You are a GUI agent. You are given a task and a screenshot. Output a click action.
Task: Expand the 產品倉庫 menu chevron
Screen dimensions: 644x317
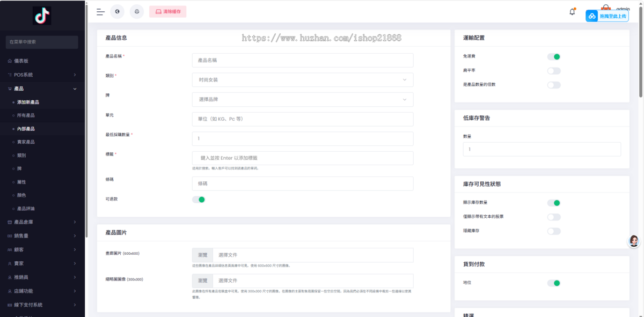click(x=75, y=222)
